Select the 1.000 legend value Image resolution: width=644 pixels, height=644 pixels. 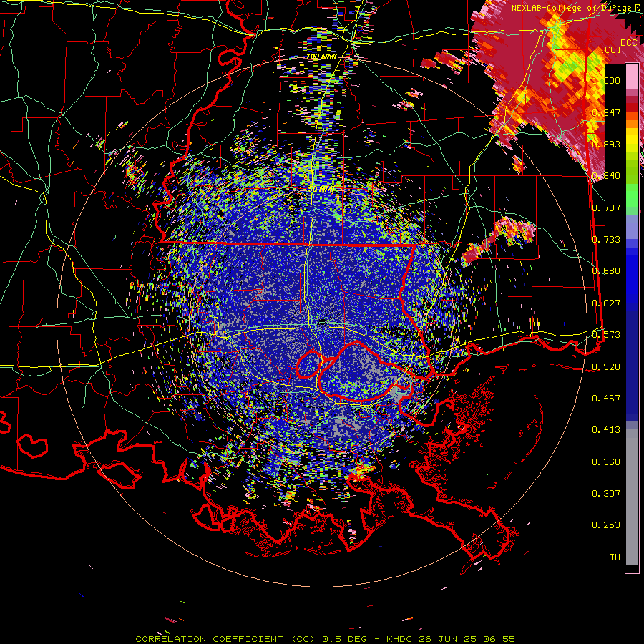pos(606,80)
